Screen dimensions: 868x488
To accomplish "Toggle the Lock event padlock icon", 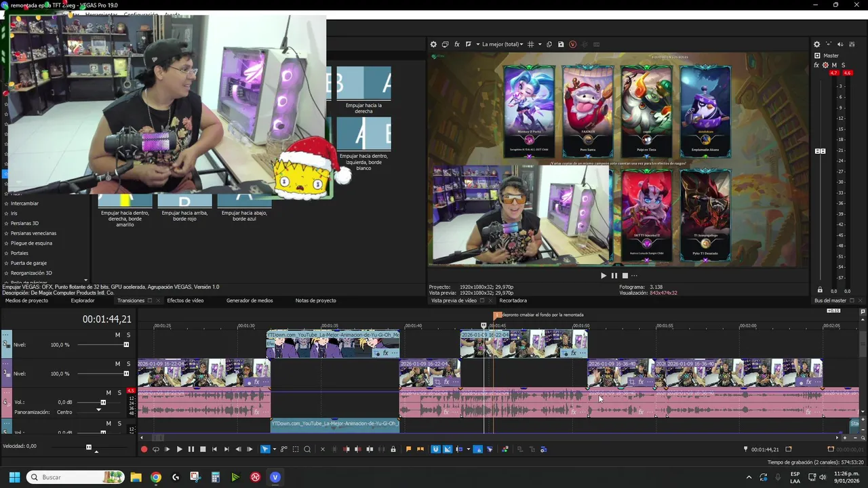I will click(393, 449).
